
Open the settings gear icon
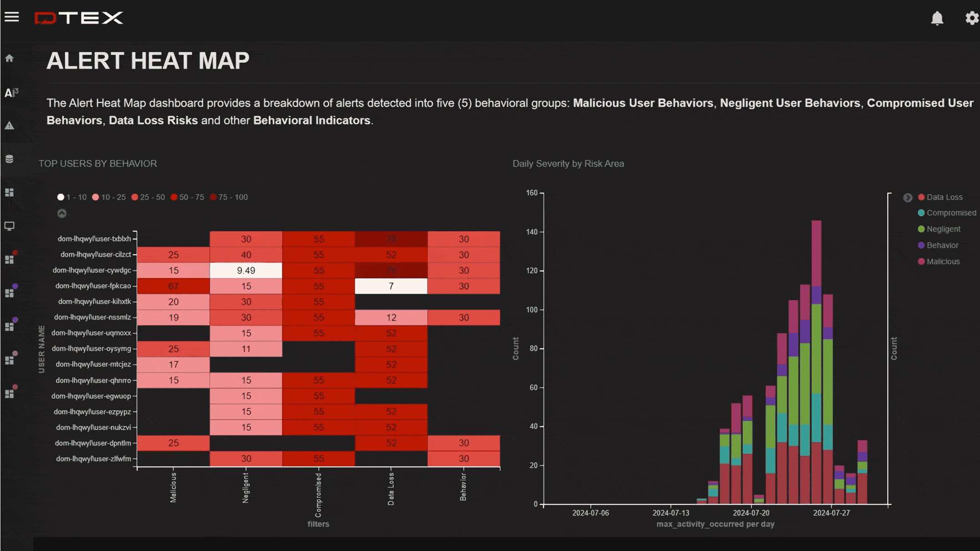pos(971,18)
